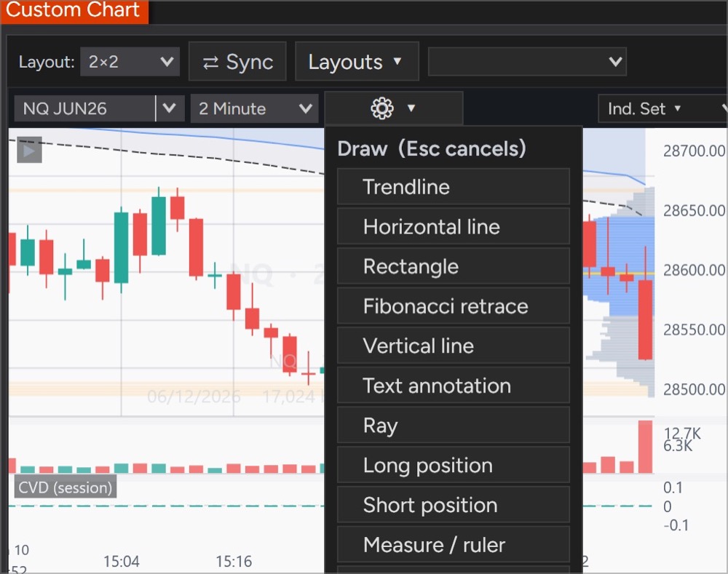
Task: Click the Sync button
Action: [238, 62]
